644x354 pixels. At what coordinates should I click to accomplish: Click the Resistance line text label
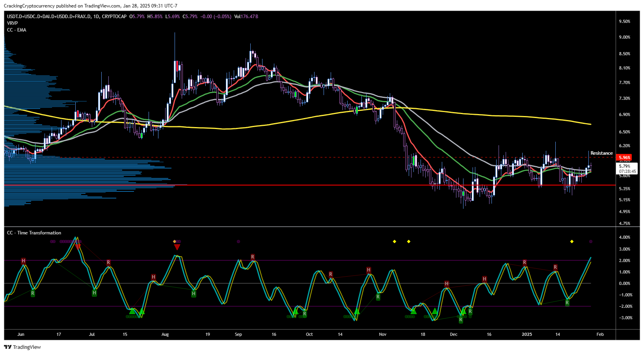601,153
